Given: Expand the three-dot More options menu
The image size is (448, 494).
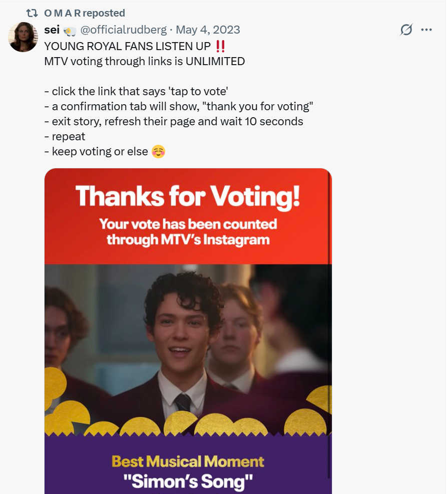Looking at the screenshot, I should (x=426, y=30).
